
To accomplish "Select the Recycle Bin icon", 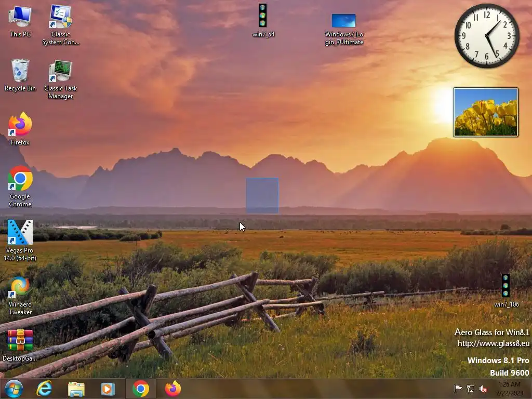I will point(20,75).
